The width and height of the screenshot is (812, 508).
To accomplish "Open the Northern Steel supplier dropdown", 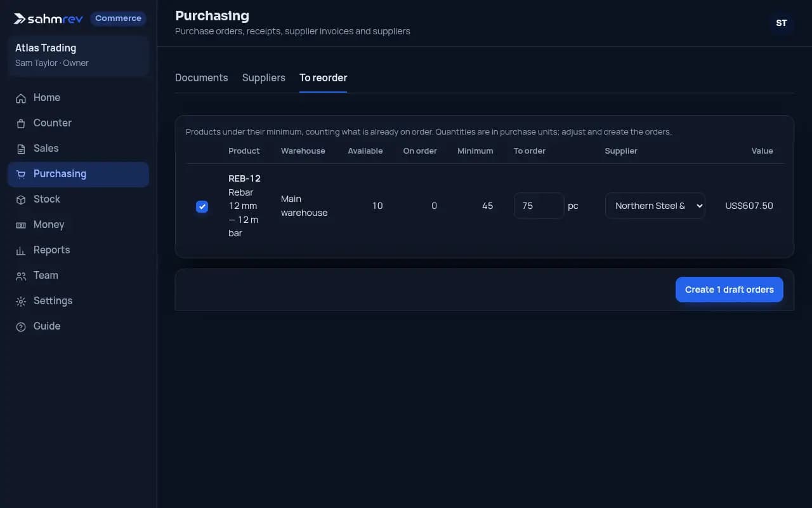I will click(655, 206).
